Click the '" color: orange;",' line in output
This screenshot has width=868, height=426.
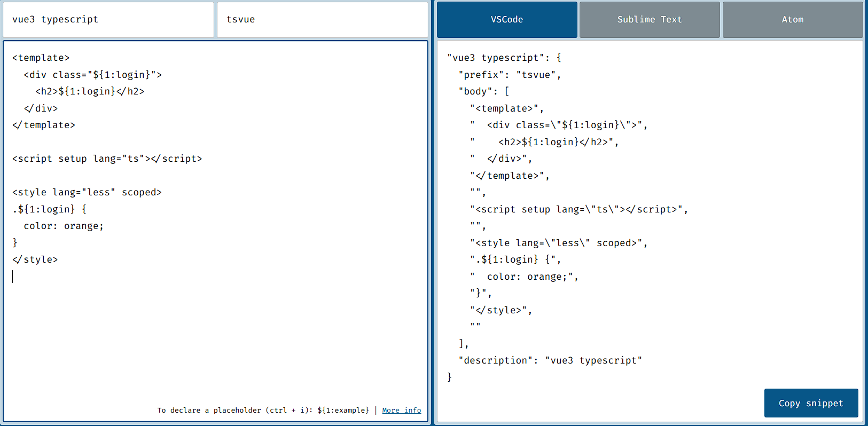click(524, 277)
